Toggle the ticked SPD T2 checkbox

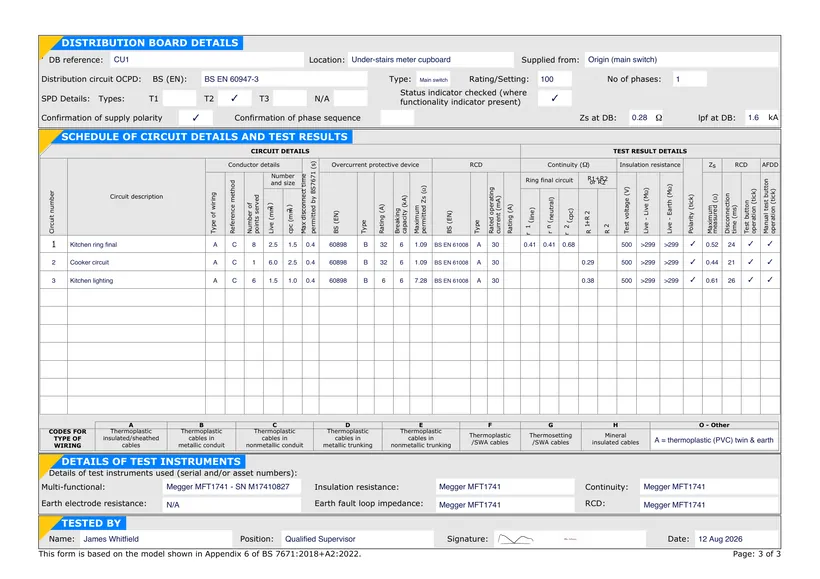(234, 98)
